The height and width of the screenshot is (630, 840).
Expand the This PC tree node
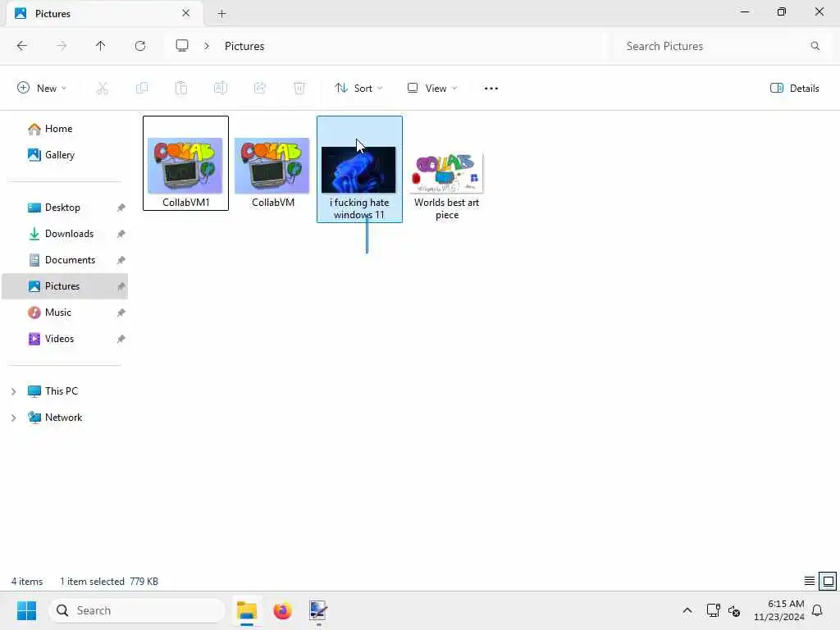pyautogui.click(x=13, y=391)
